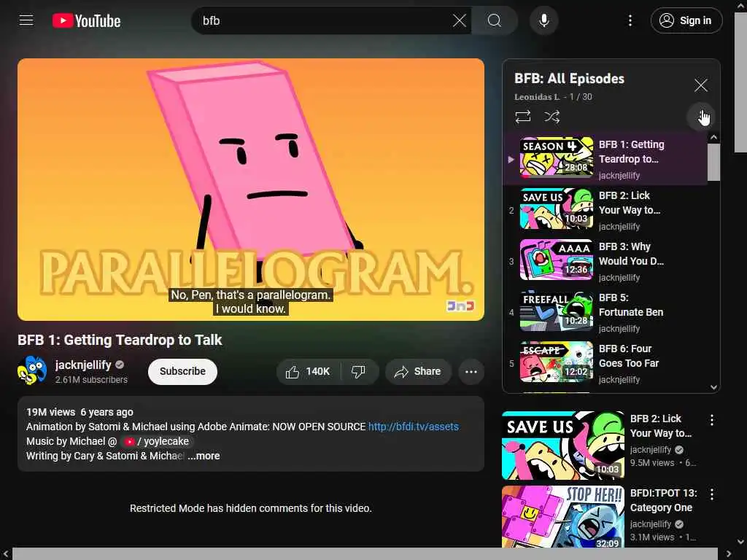Open the hamburger guide menu
747x560 pixels.
(26, 20)
